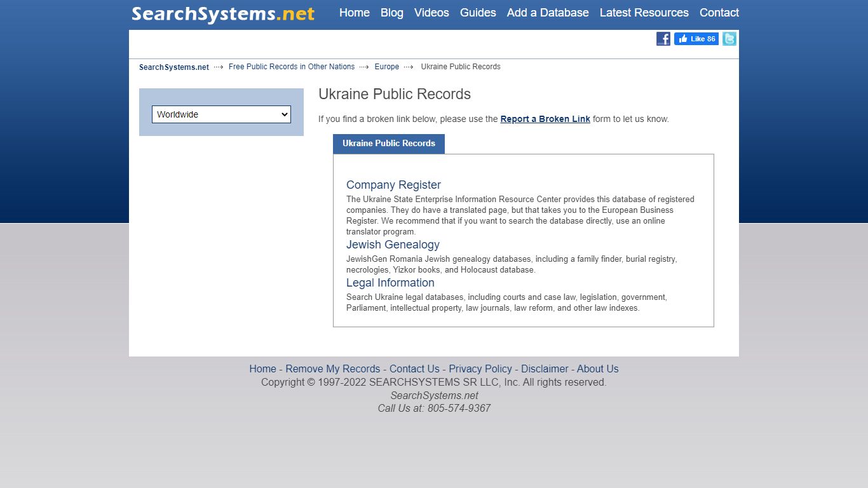This screenshot has width=868, height=488.
Task: Click the JewishGen Romania description text
Action: (x=512, y=264)
